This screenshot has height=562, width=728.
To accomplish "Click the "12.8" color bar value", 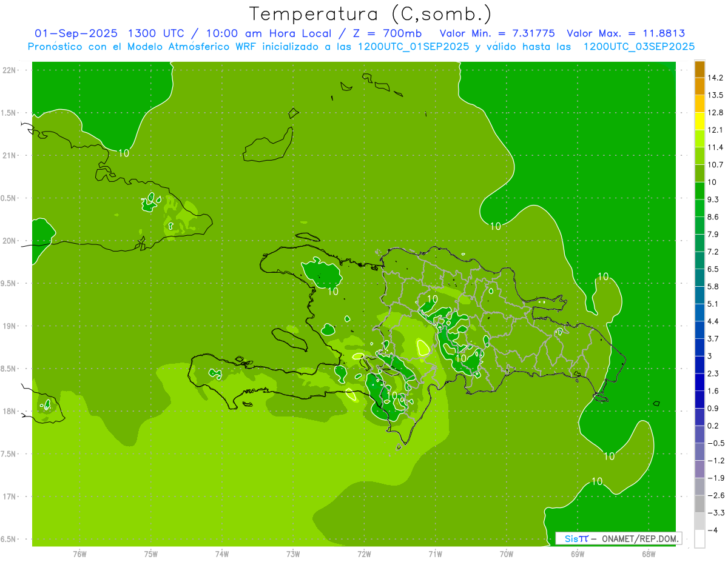I will pyautogui.click(x=716, y=112).
